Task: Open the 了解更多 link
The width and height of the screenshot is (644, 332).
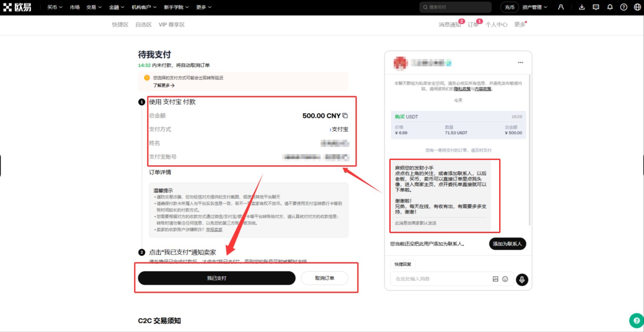Action: (x=164, y=85)
